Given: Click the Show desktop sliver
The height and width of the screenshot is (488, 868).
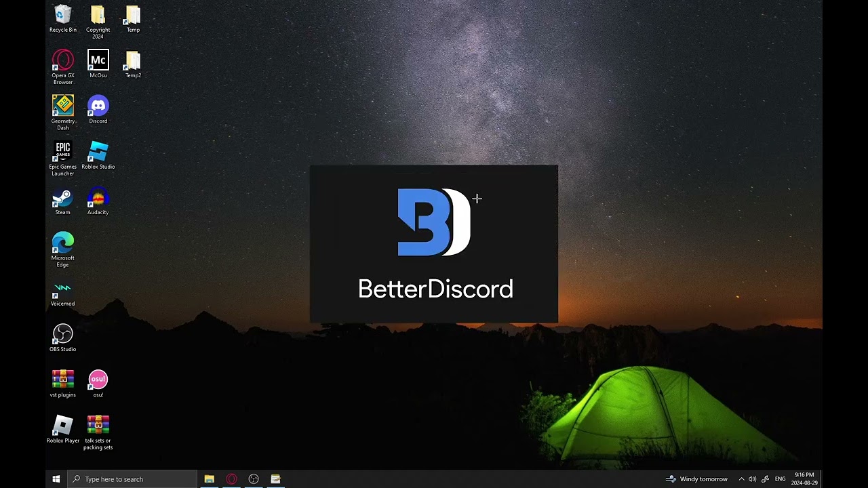Looking at the screenshot, I should [x=821, y=479].
